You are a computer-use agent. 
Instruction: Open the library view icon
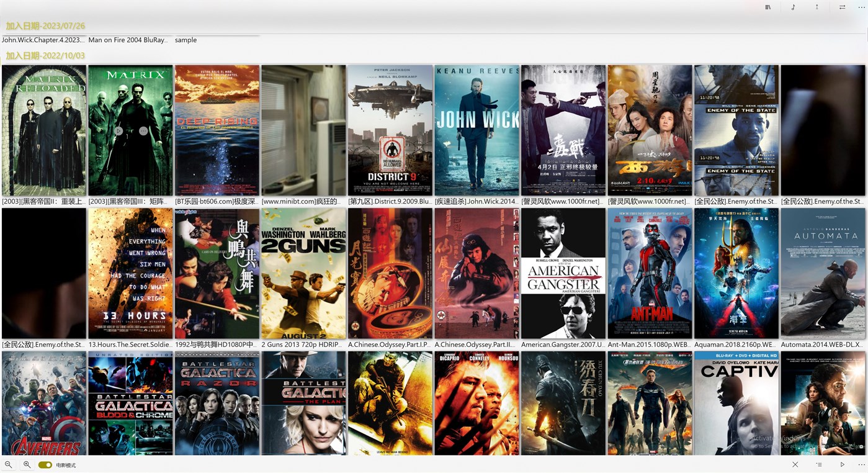tap(768, 7)
